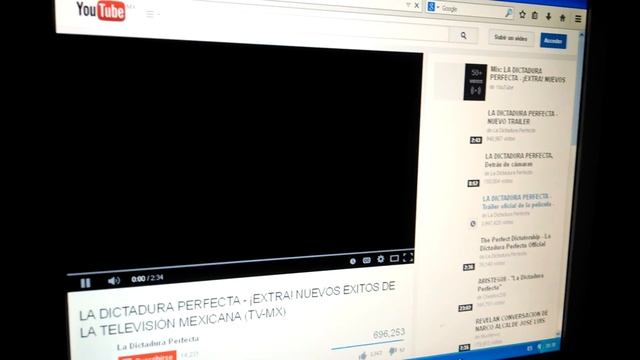Open Tráiler oficial de la película video
Screen dimensions: 640x360
point(516,201)
